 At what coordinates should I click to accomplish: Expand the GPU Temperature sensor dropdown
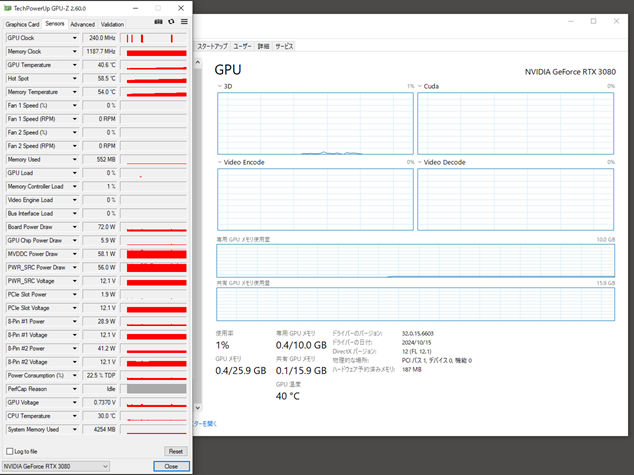[75, 65]
